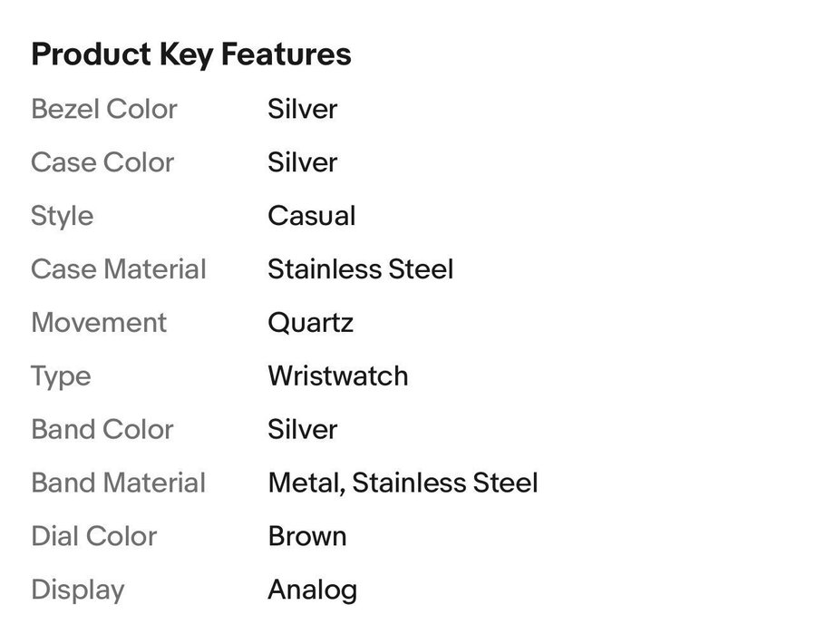Image resolution: width=816 pixels, height=644 pixels.
Task: Click the Band Color label
Action: 102,430
